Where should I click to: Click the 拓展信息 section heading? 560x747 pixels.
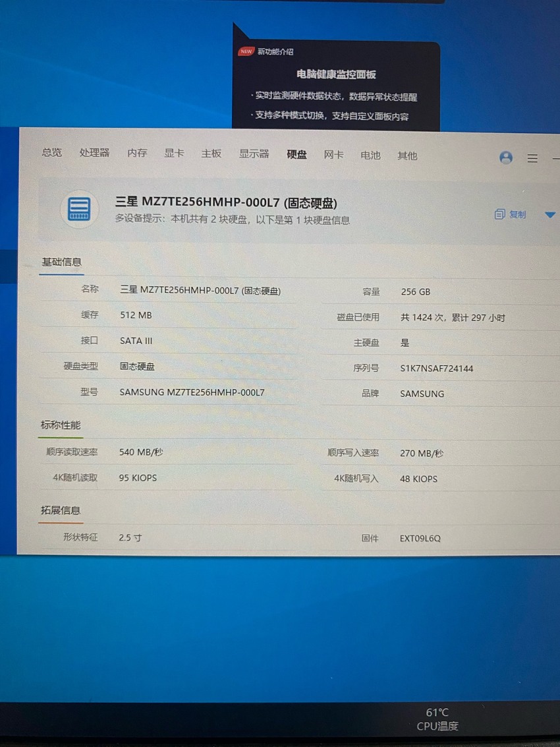point(61,510)
